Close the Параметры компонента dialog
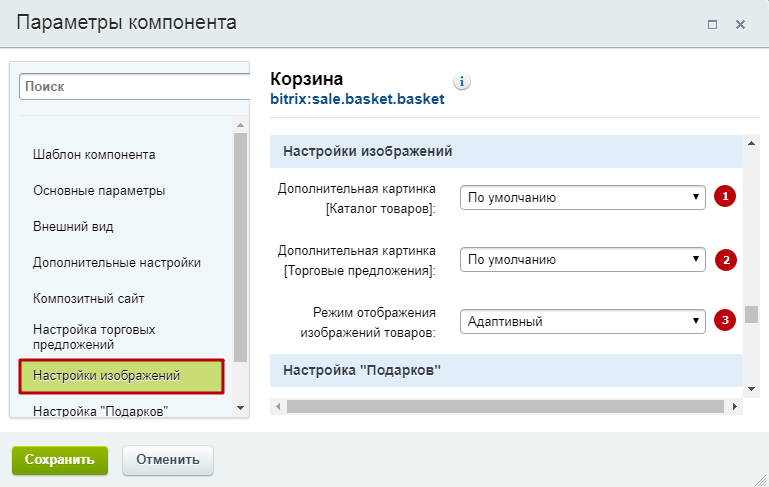Screen dimensions: 769x487 (741, 24)
